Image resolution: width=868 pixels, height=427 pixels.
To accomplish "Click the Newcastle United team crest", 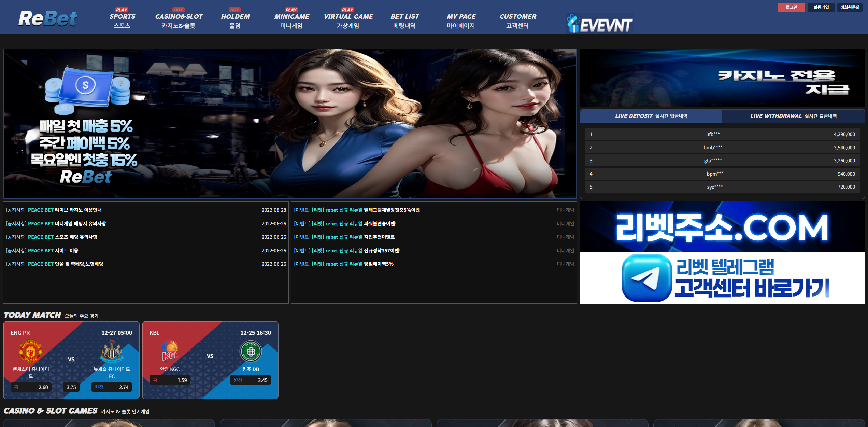I will pyautogui.click(x=112, y=351).
